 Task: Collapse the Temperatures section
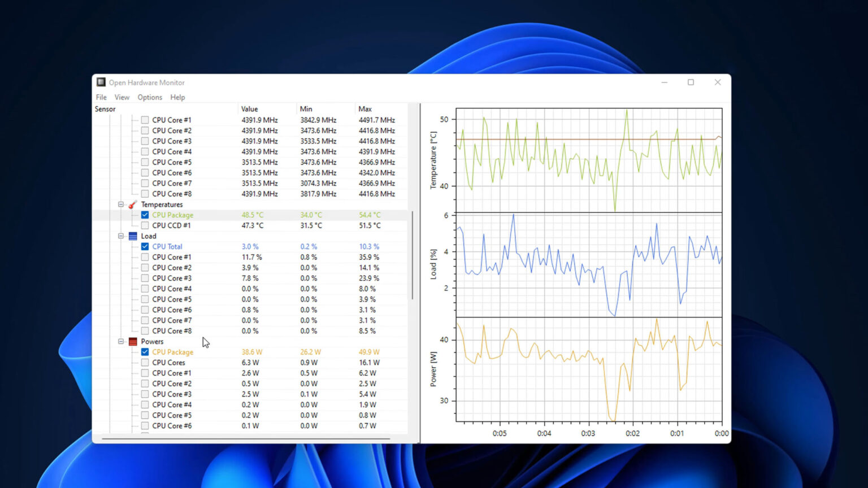[x=121, y=204]
